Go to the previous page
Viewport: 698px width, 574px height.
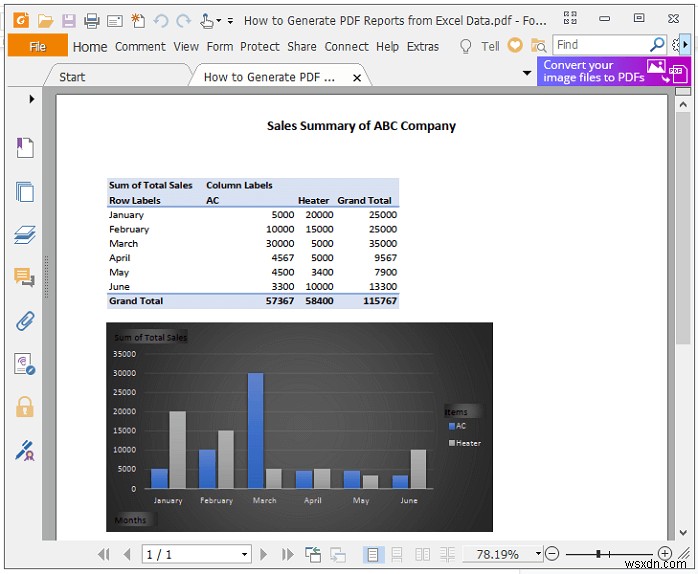pyautogui.click(x=127, y=554)
